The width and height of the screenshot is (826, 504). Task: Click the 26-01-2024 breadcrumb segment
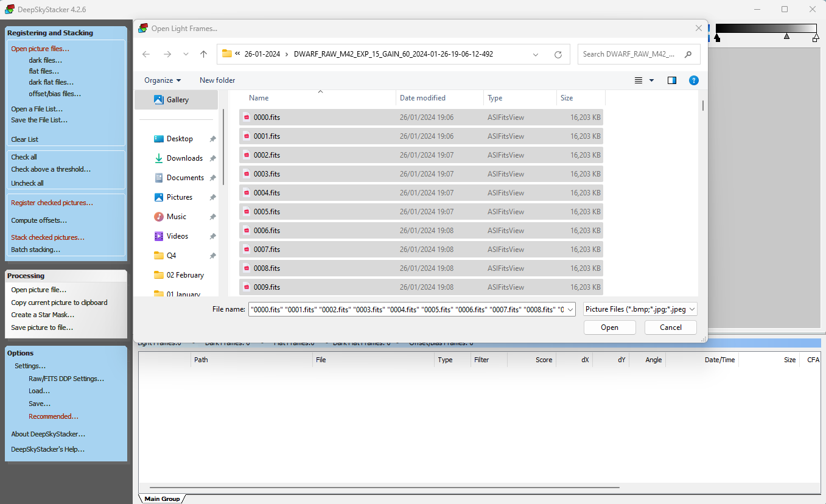pos(262,54)
